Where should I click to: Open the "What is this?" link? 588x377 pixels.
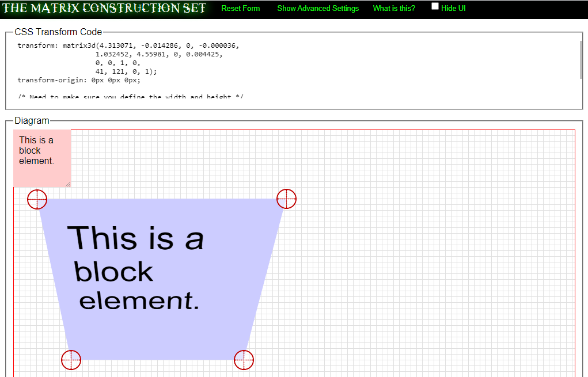(x=394, y=9)
